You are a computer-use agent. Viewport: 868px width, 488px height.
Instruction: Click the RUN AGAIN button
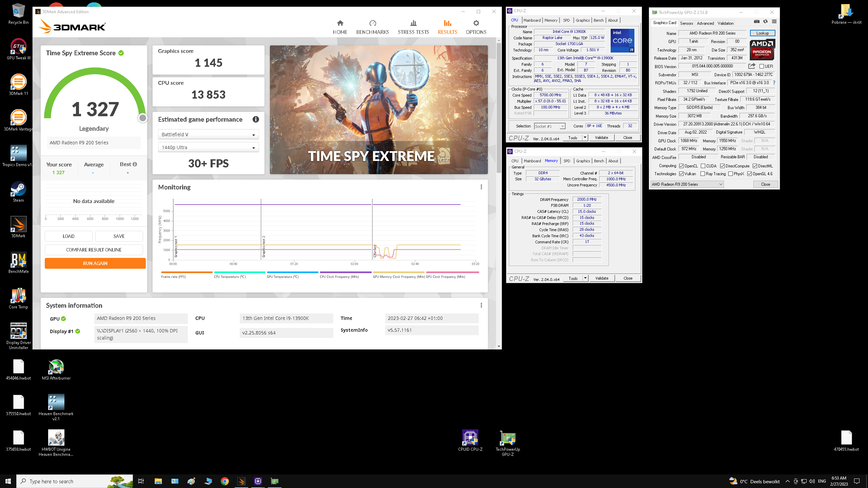[x=95, y=263]
